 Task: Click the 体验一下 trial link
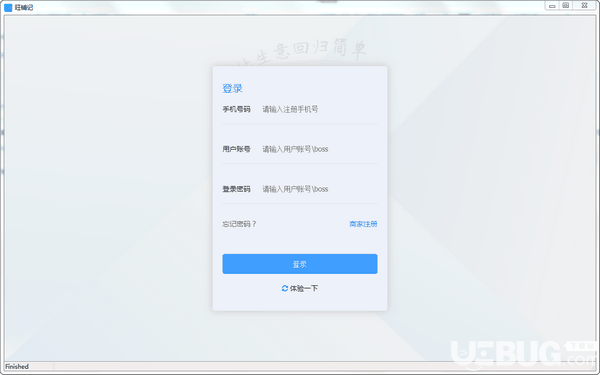coord(304,289)
